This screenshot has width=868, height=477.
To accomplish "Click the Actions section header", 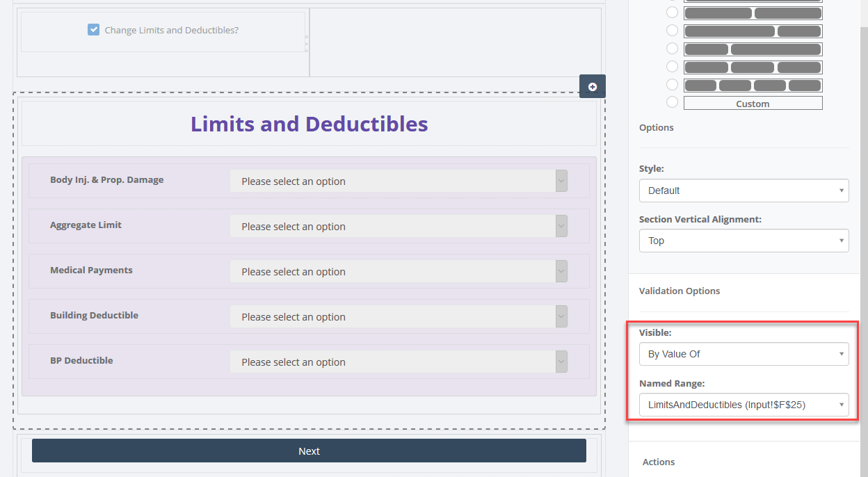I will click(x=659, y=462).
